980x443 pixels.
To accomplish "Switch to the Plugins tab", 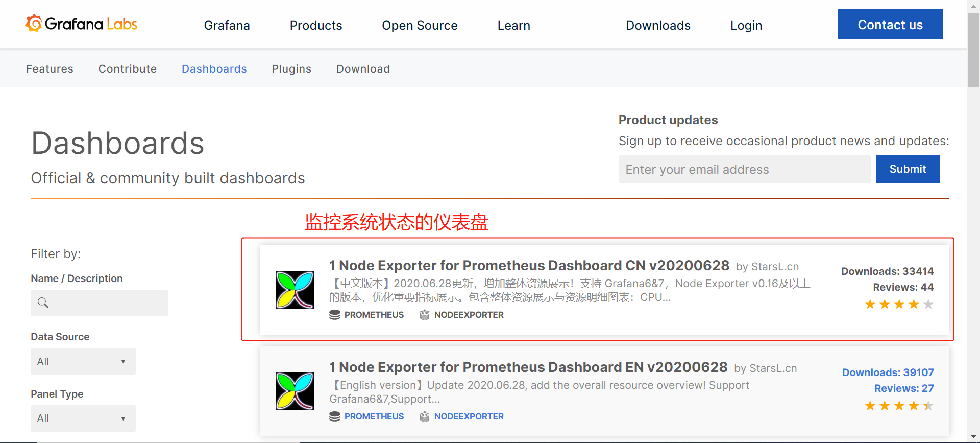I will click(291, 68).
